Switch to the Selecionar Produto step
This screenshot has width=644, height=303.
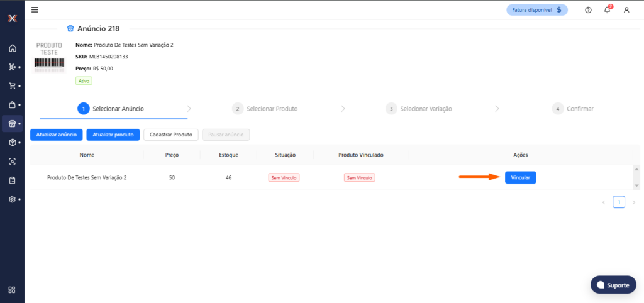[265, 109]
